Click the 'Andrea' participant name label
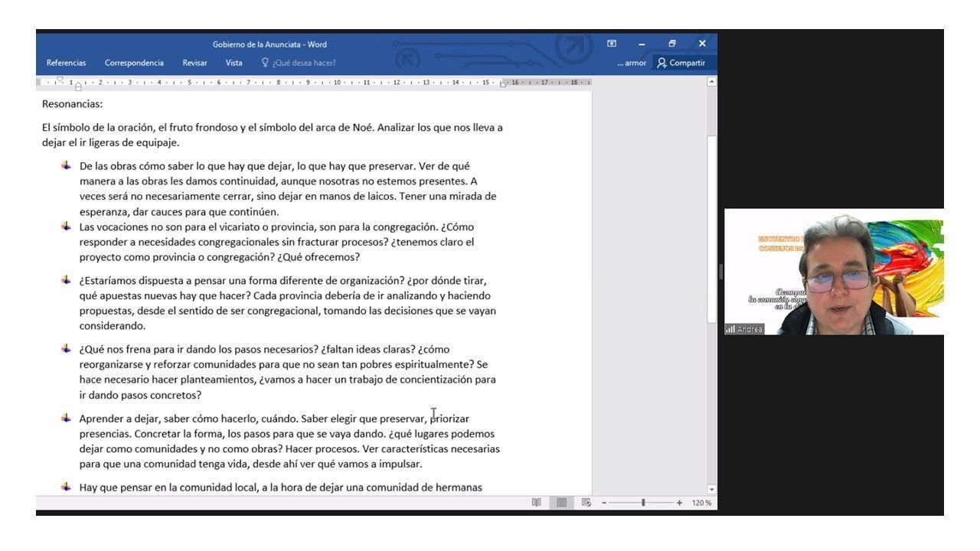The height and width of the screenshot is (551, 980). coord(750,330)
